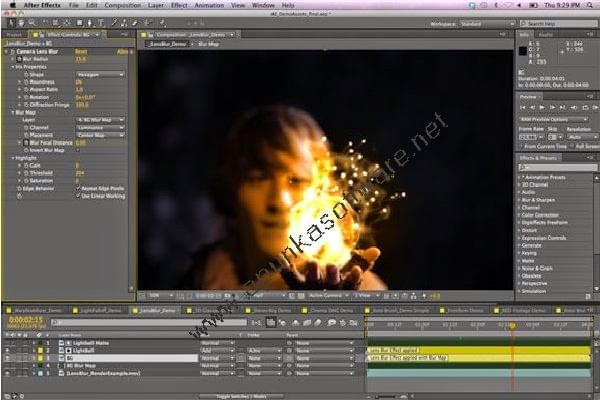
Task: Click the Info panel color swatch
Action: 523,51
